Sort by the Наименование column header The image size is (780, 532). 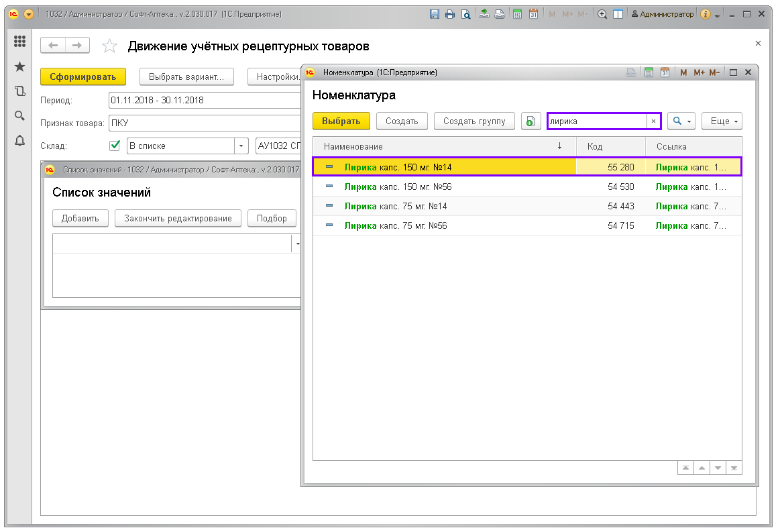[x=443, y=146]
